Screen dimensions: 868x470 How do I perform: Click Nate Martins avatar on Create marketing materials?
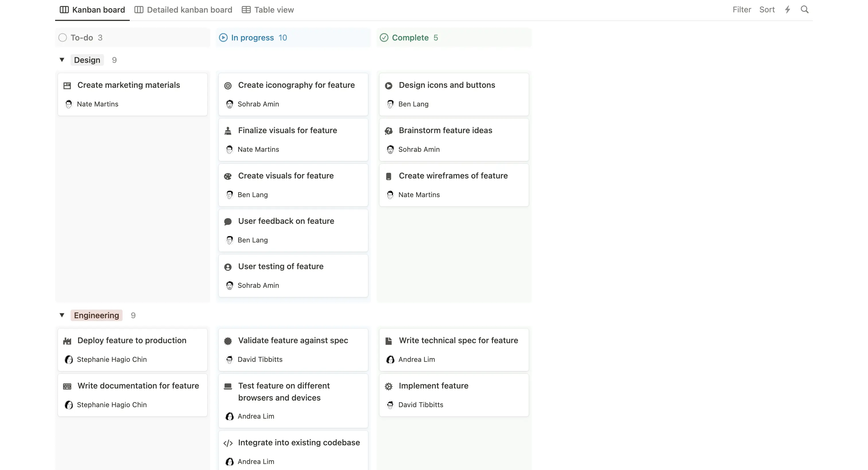point(69,104)
